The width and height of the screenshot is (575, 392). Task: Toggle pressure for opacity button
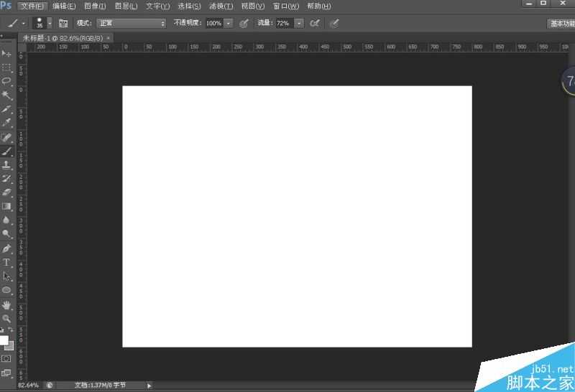(244, 23)
